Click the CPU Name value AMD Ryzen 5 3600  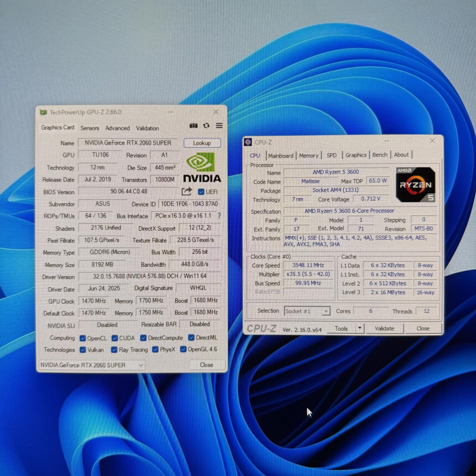pos(336,172)
